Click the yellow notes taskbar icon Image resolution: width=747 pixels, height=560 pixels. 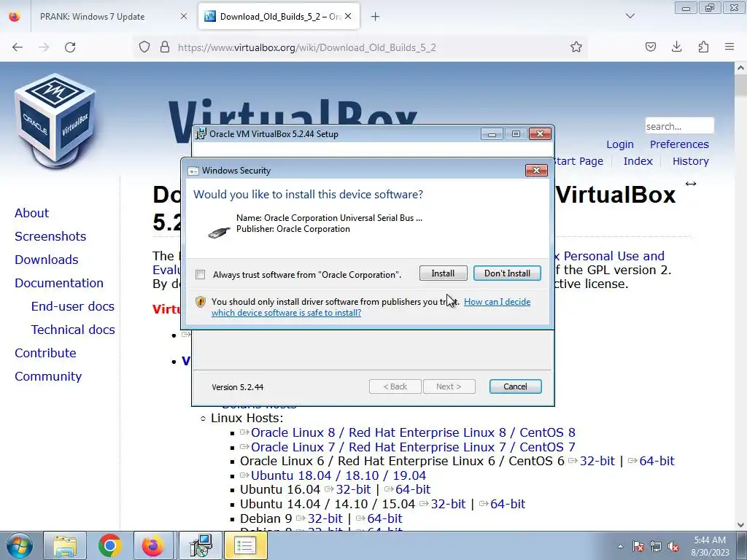coord(245,545)
